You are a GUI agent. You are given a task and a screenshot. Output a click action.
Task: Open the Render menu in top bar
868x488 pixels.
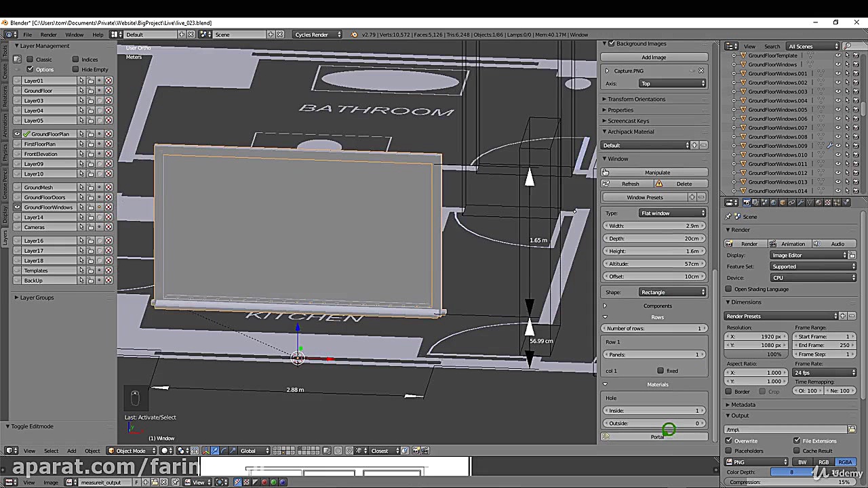tap(48, 35)
